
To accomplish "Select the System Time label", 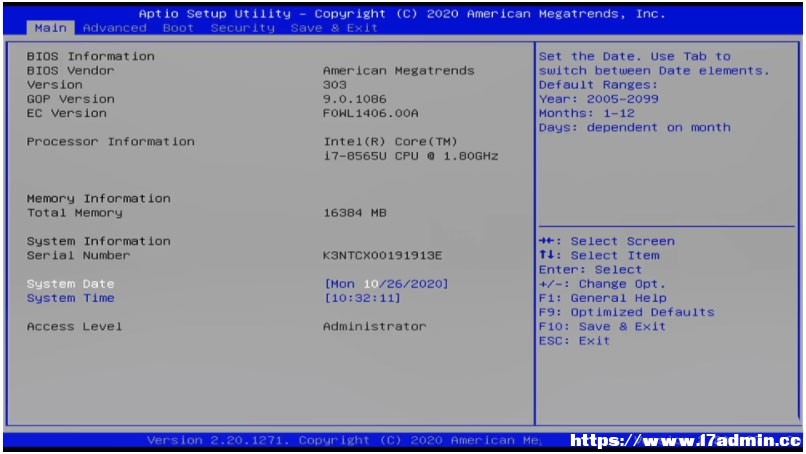I will click(70, 298).
